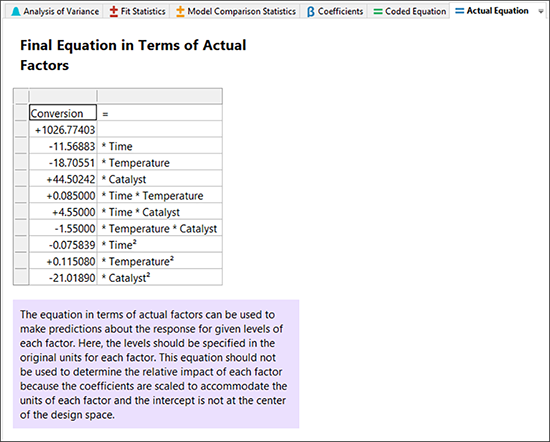Click the blue Actual Equation equals icon
The width and height of the screenshot is (550, 442).
point(460,11)
